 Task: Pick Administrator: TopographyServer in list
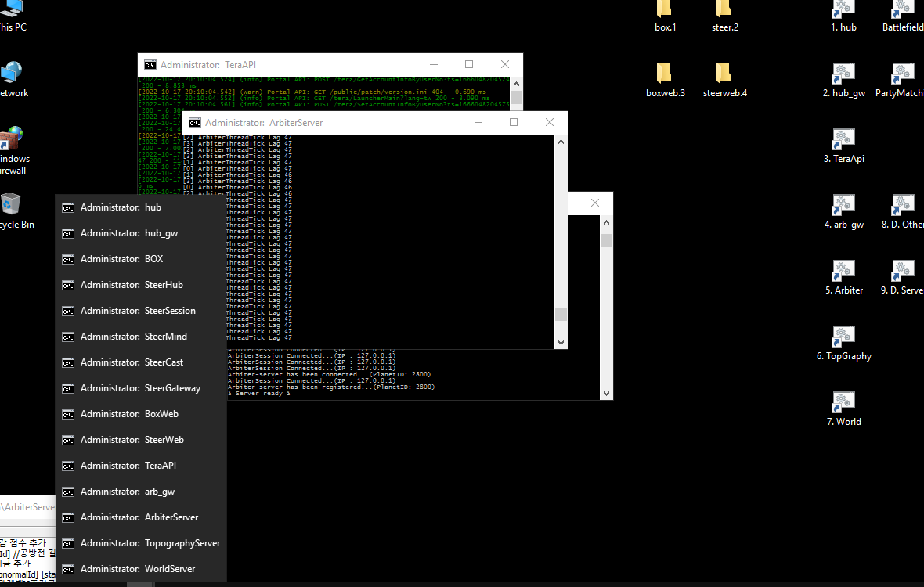click(141, 543)
